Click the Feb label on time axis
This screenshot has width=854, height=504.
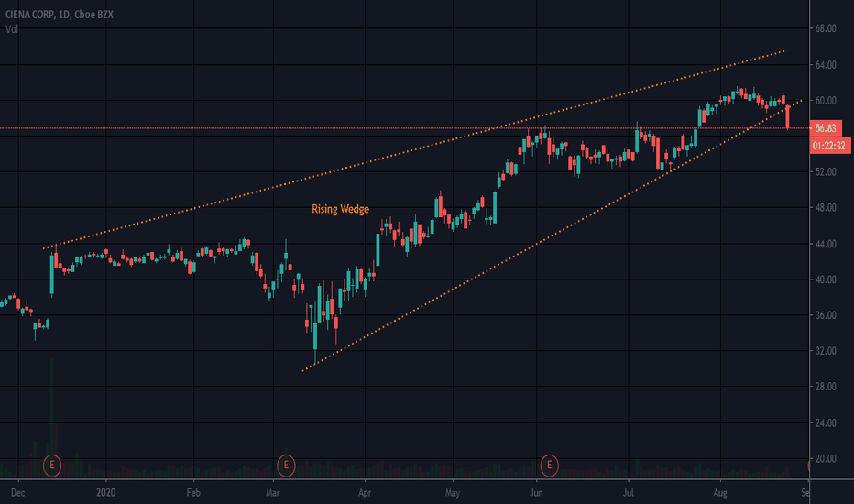click(x=193, y=493)
